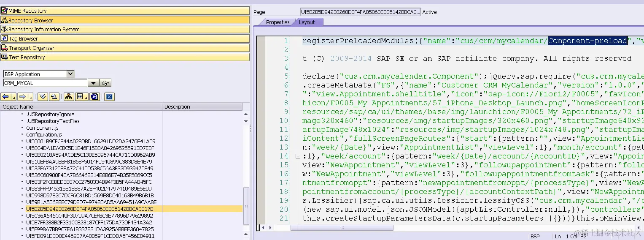The width and height of the screenshot is (644, 240).
Task: Click the Close browser X icon
Action: pos(109,97)
